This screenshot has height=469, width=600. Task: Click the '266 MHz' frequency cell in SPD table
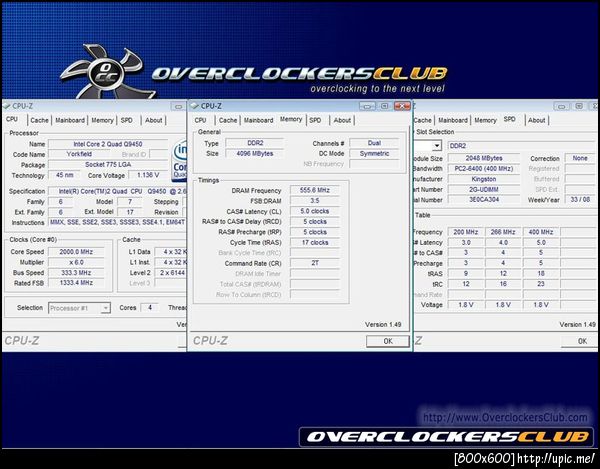(x=503, y=232)
